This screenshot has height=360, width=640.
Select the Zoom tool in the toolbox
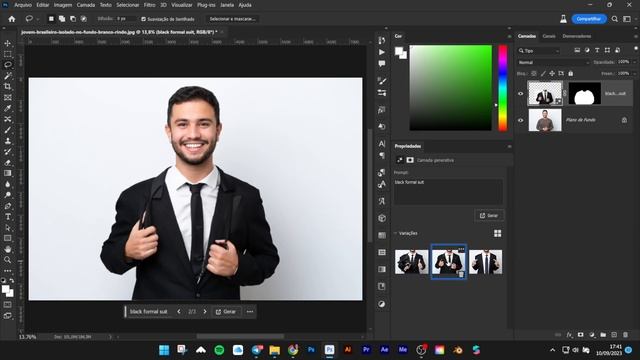click(8, 260)
